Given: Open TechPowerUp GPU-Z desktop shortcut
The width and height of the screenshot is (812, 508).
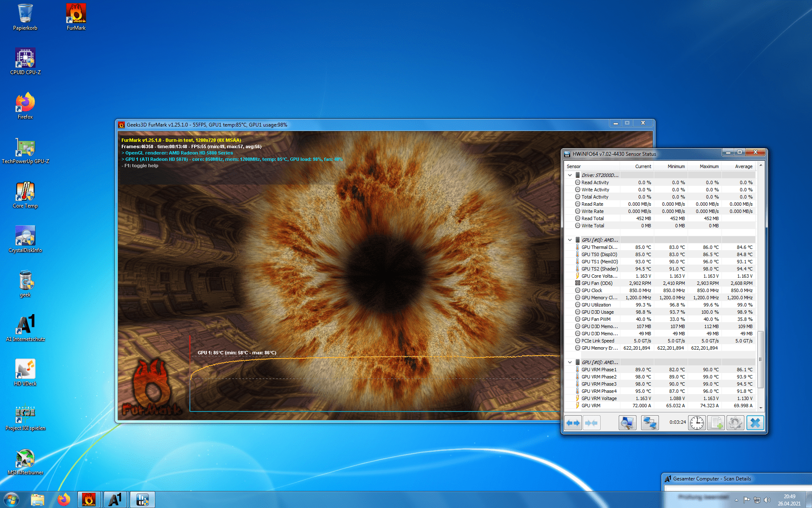Looking at the screenshot, I should click(x=25, y=151).
